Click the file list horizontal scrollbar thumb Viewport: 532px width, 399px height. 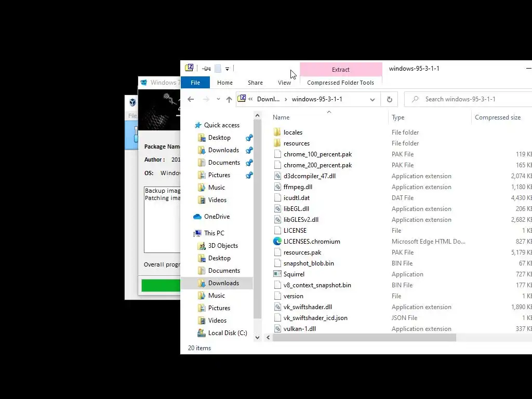click(364, 338)
